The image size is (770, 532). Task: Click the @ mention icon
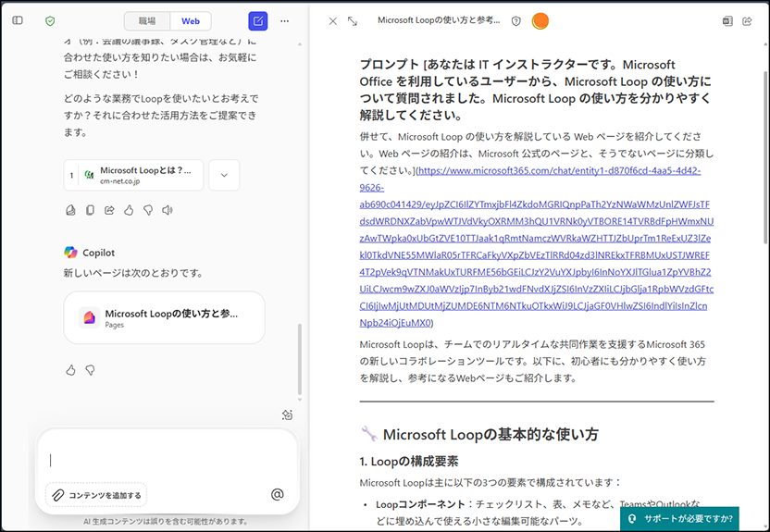pyautogui.click(x=277, y=494)
